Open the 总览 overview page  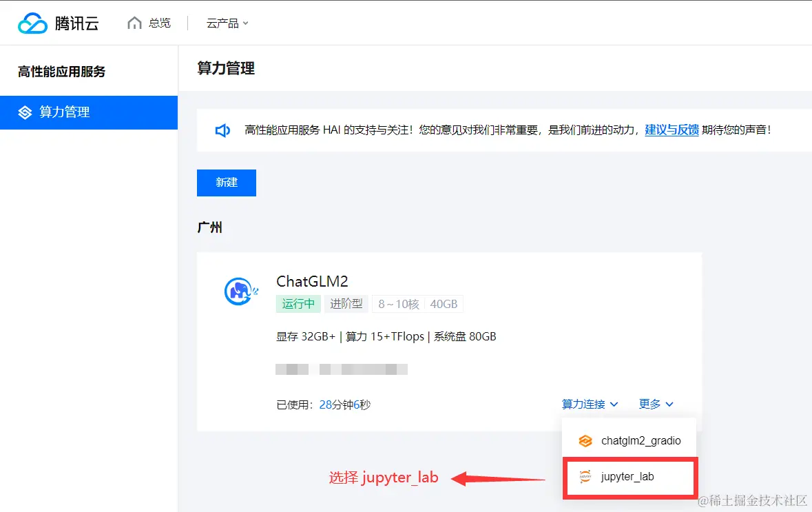tap(160, 23)
